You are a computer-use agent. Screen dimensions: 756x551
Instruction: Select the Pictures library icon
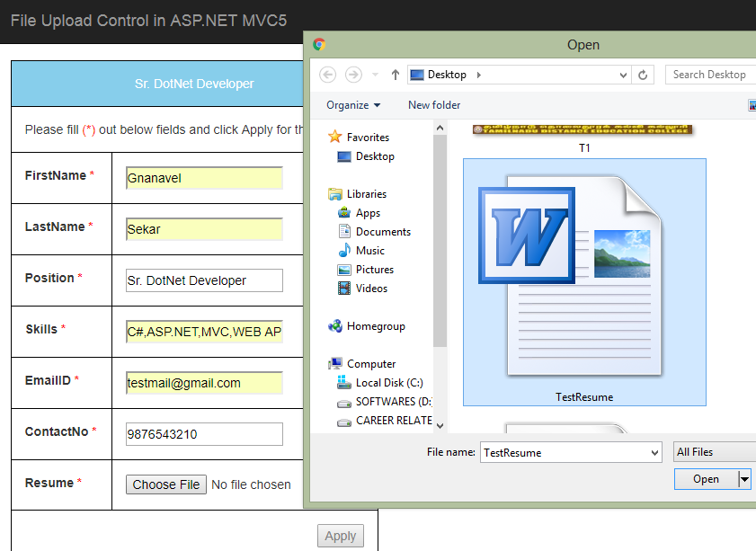click(x=345, y=269)
